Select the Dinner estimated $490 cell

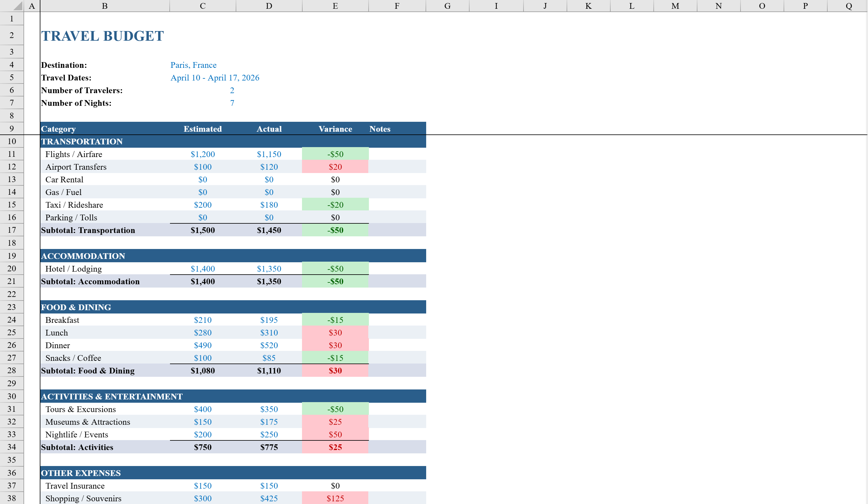[203, 345]
